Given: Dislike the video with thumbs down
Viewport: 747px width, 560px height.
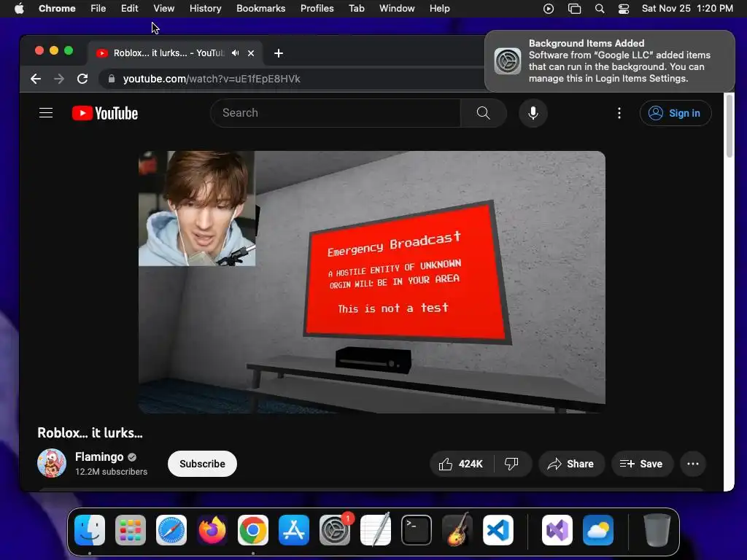Looking at the screenshot, I should [x=511, y=464].
